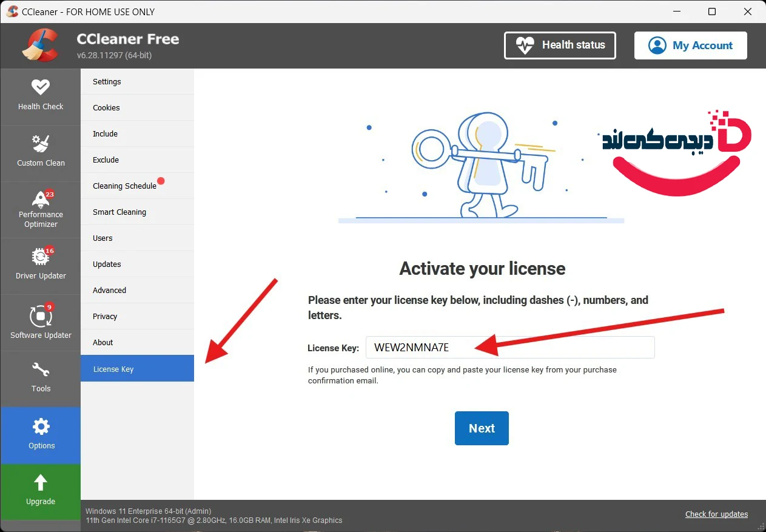
Task: Open Cleaning Schedule options page
Action: click(x=137, y=186)
